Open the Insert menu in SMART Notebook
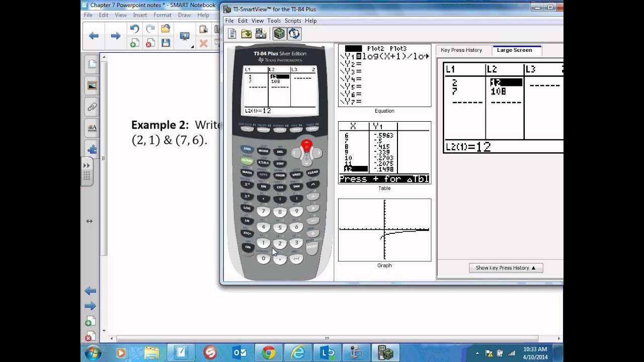This screenshot has height=362, width=644. pos(140,15)
